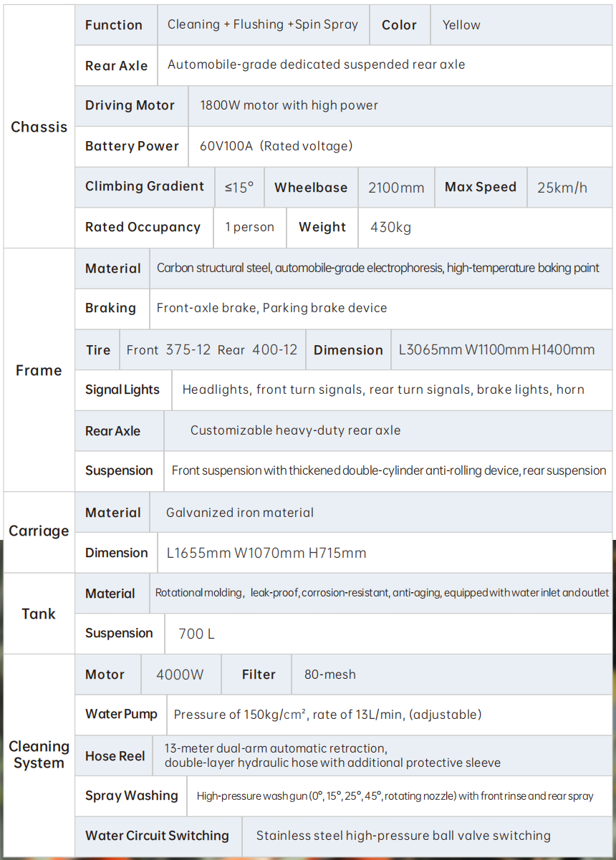Select the Function label cell
The image size is (616, 860).
pyautogui.click(x=115, y=25)
